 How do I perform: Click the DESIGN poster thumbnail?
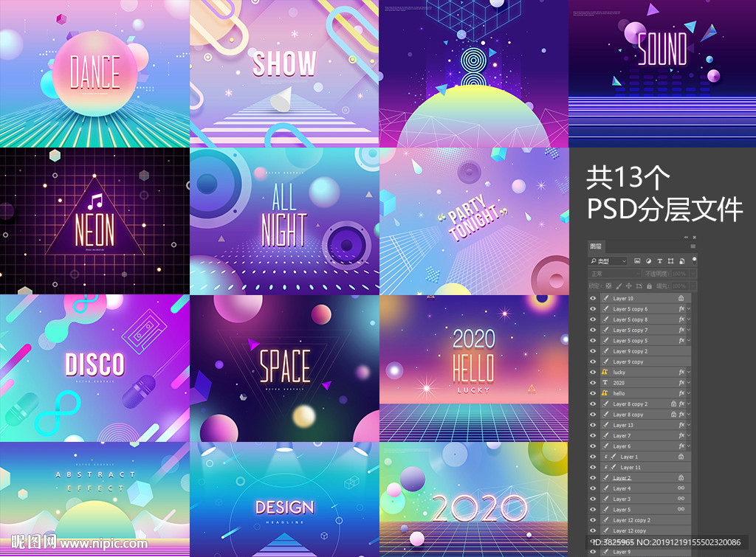click(x=284, y=499)
